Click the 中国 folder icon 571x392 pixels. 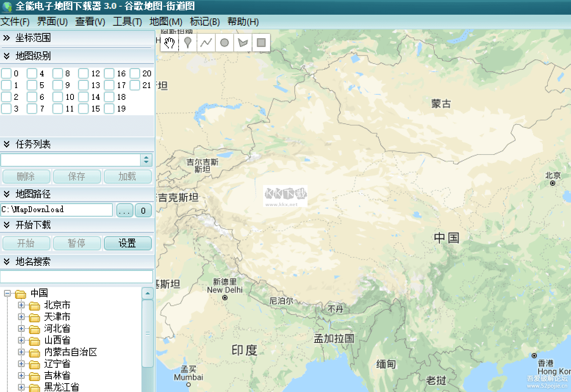21,294
